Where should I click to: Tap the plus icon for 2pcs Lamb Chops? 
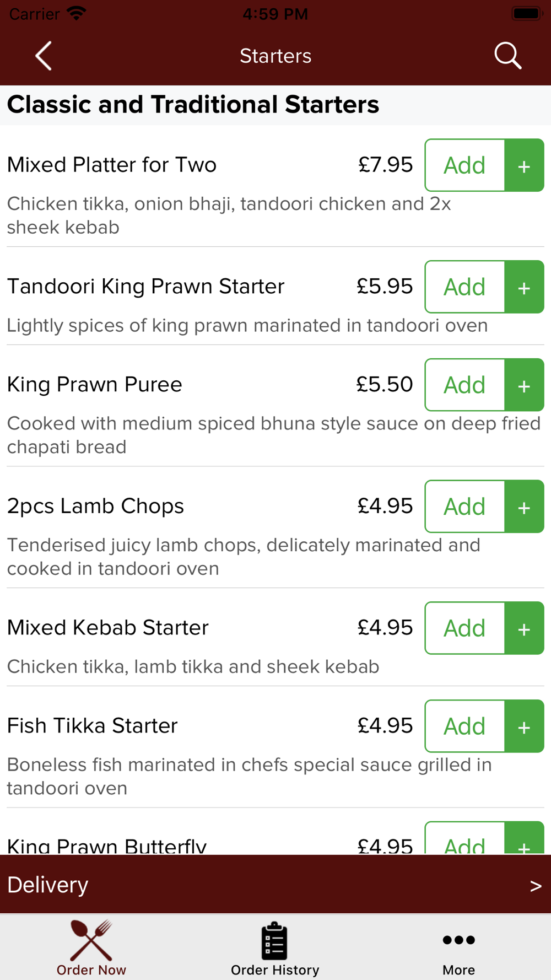point(524,507)
